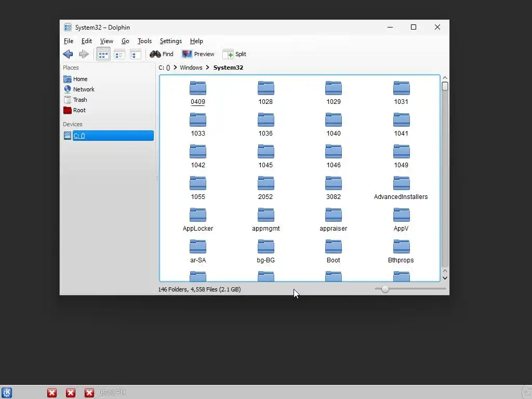Viewport: 532px width, 399px height.
Task: Select the appmgmt folder
Action: click(x=265, y=220)
